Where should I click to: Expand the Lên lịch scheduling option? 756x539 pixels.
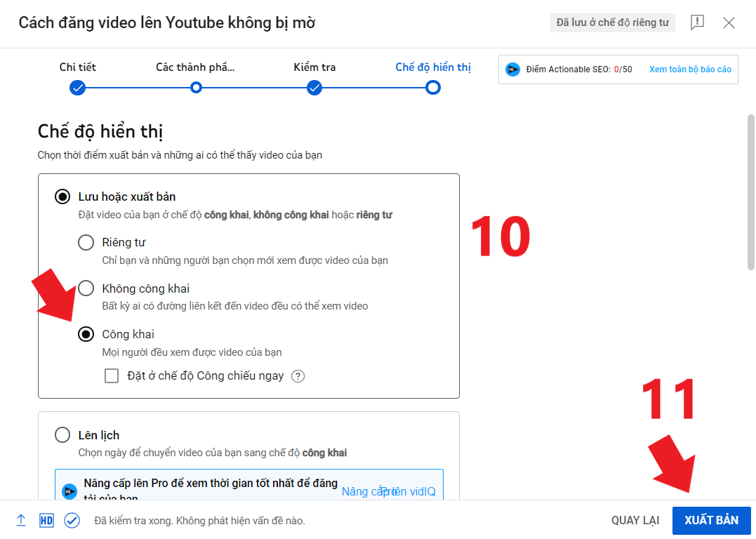click(x=62, y=435)
